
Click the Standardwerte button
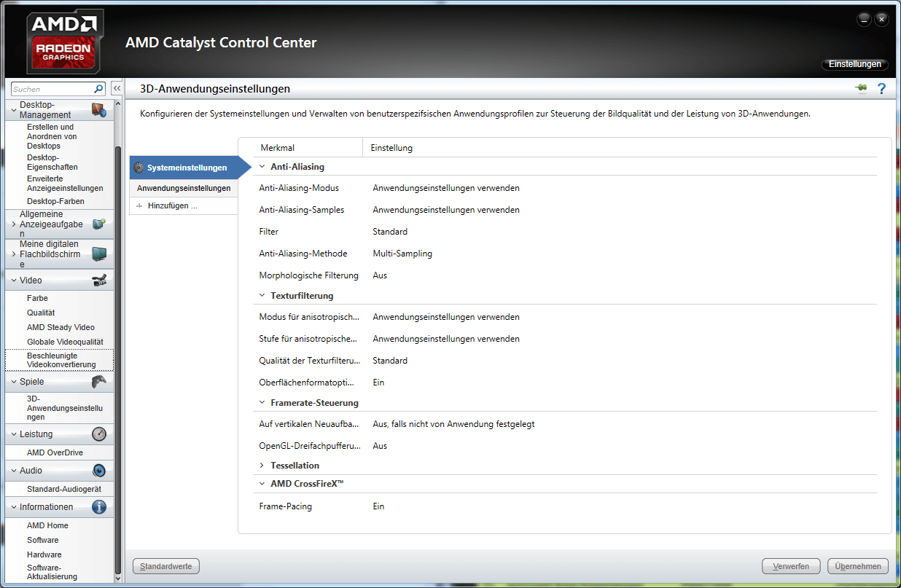pyautogui.click(x=165, y=566)
